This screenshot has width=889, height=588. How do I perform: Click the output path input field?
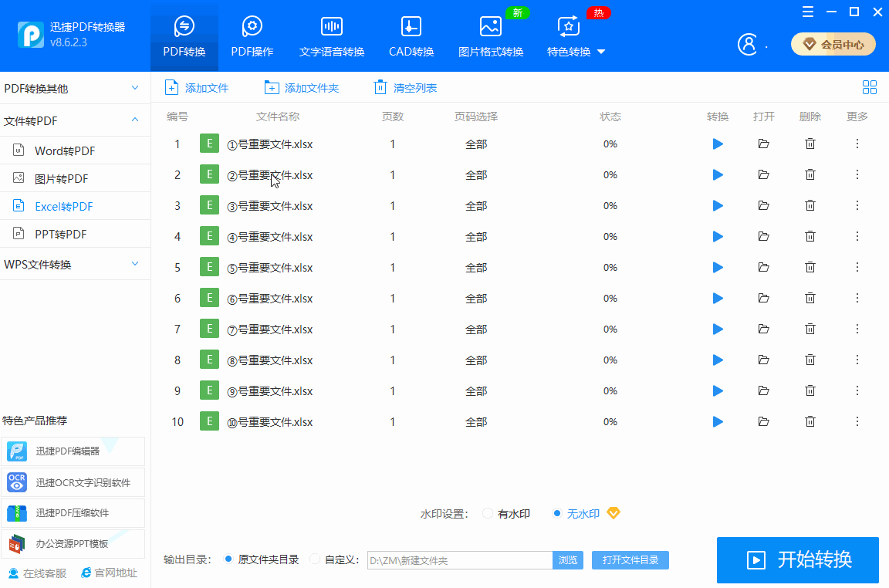tap(460, 560)
